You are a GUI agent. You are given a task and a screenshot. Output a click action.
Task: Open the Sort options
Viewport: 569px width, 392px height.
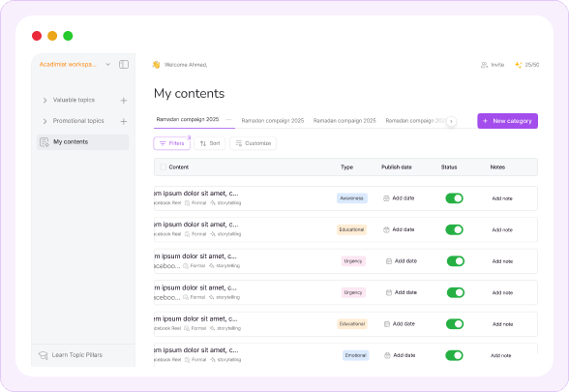(209, 143)
